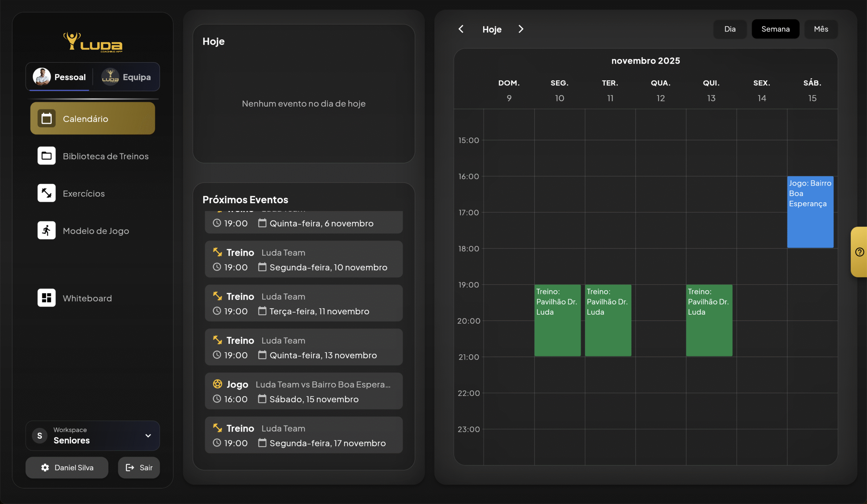Click the Sair logout button

[x=139, y=467]
